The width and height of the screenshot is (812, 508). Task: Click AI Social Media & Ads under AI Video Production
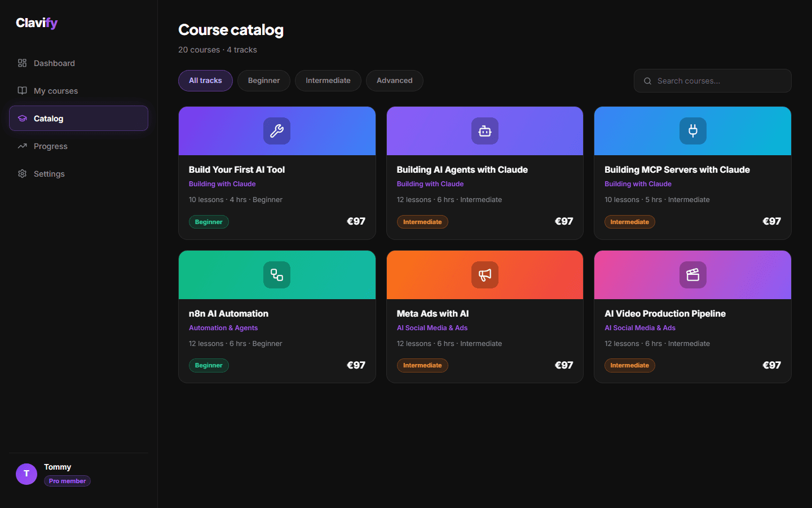coord(640,328)
